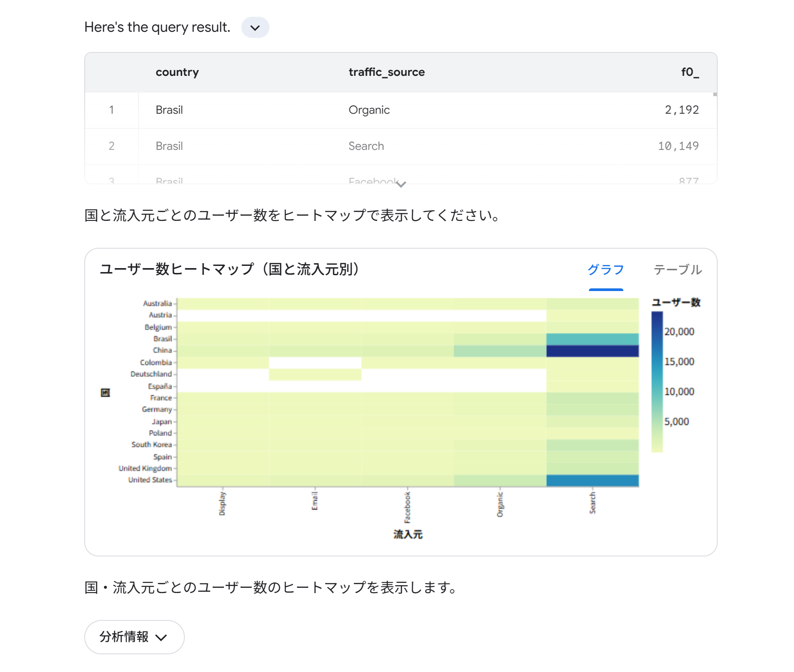Click the Organic cell in row 1

[369, 110]
